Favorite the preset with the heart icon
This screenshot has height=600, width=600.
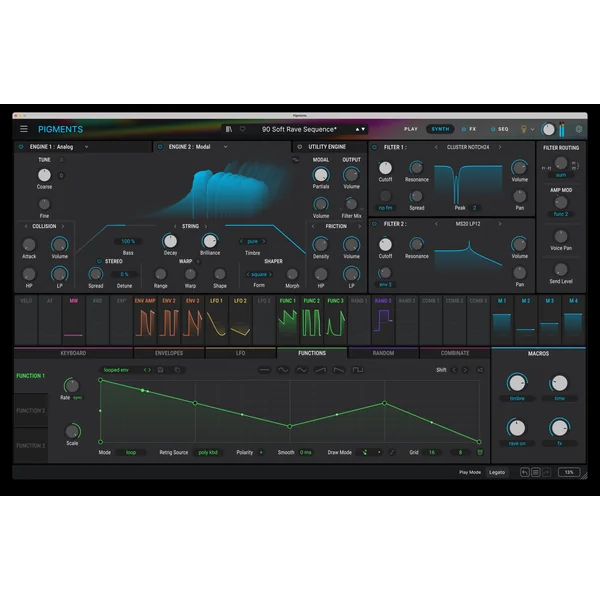pyautogui.click(x=243, y=129)
